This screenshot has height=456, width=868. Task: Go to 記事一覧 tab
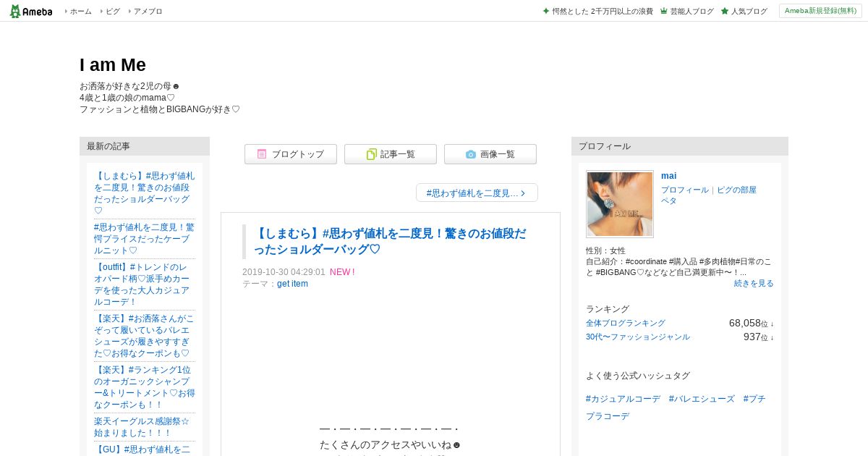[391, 154]
